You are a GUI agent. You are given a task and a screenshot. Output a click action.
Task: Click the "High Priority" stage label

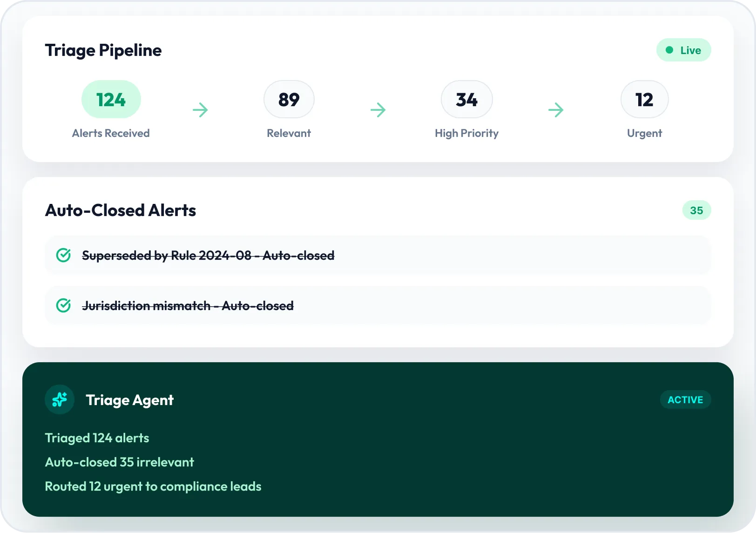tap(466, 134)
